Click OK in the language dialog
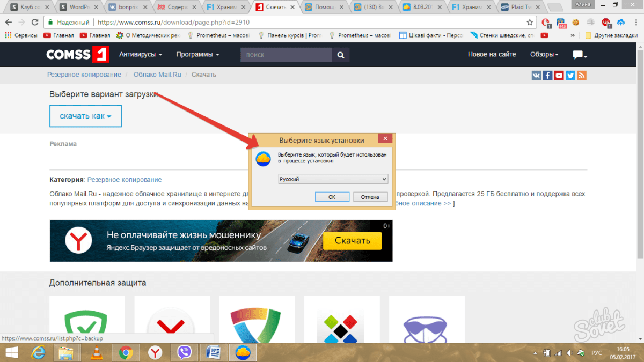This screenshot has height=362, width=644. tap(332, 197)
